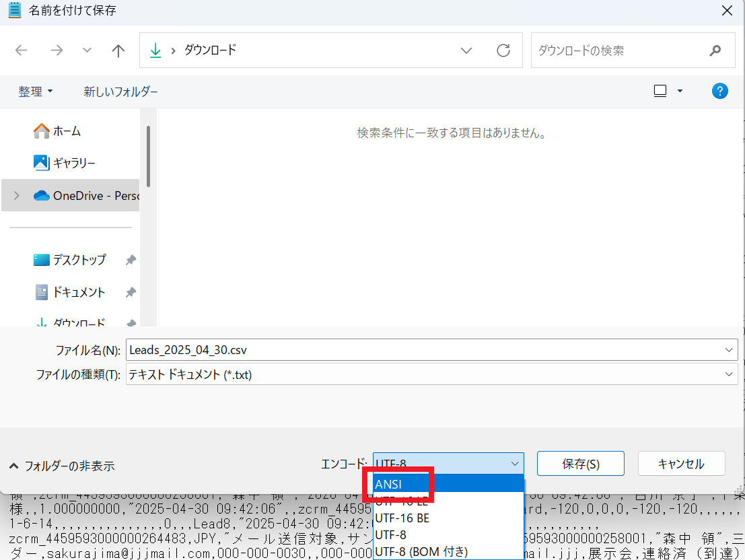Click the 保存(S) button
Viewport: 745px width, 560px height.
580,464
